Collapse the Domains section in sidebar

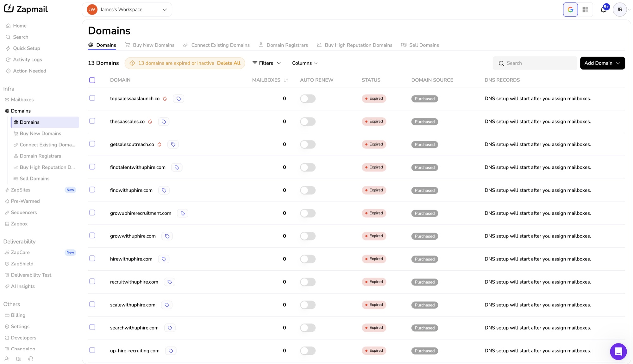click(x=21, y=111)
